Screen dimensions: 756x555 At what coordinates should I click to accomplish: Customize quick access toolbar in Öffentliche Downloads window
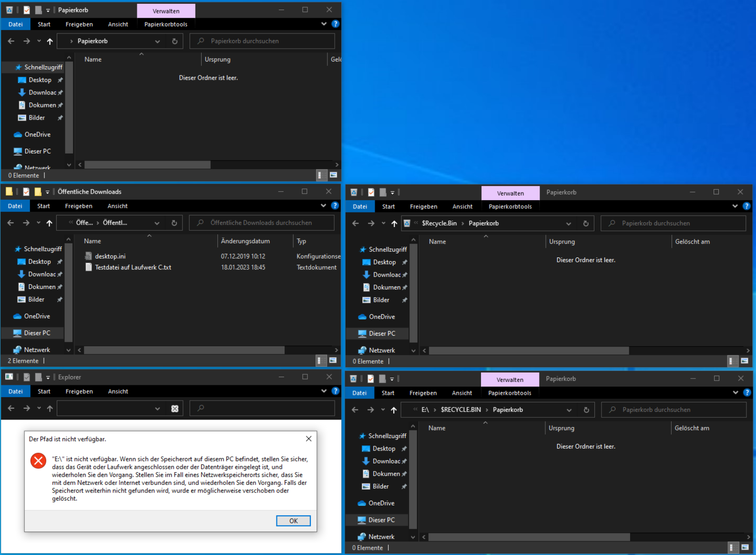(x=47, y=192)
